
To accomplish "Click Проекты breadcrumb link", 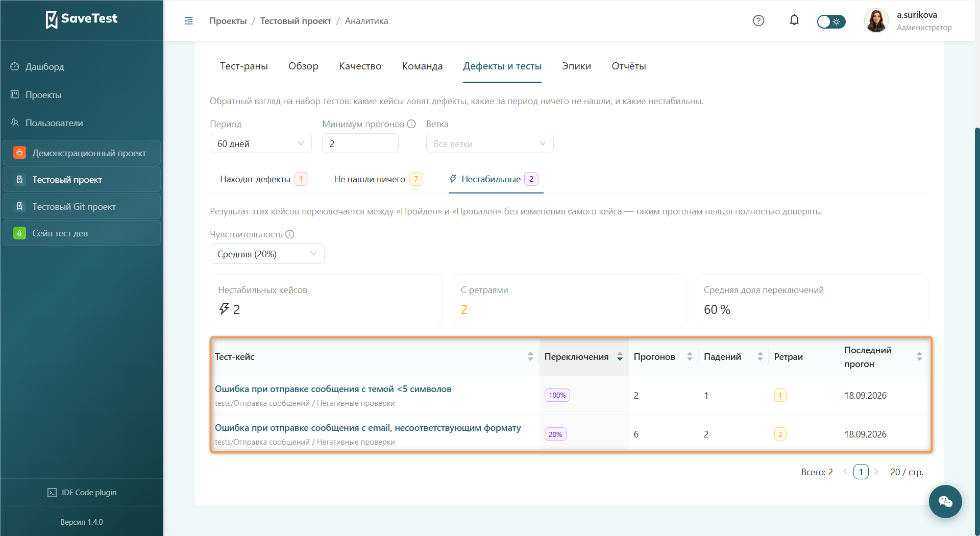I will pos(228,21).
